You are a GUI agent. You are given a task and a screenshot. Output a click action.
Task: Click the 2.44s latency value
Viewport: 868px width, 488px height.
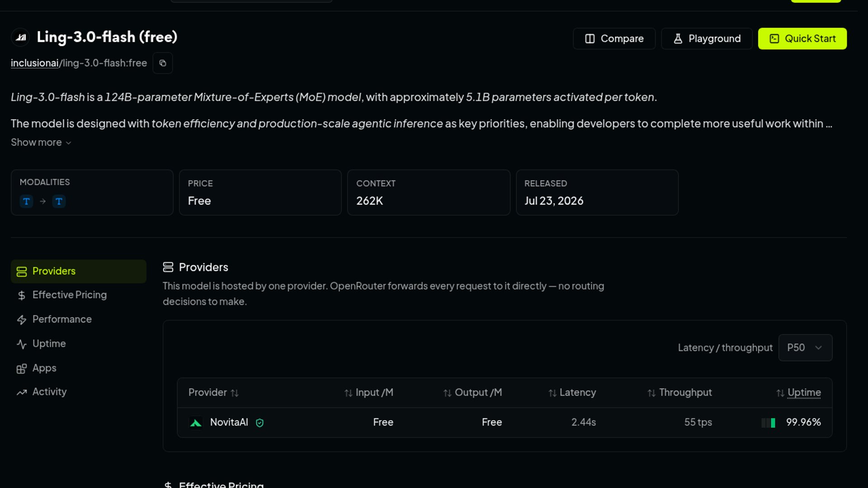tap(584, 422)
